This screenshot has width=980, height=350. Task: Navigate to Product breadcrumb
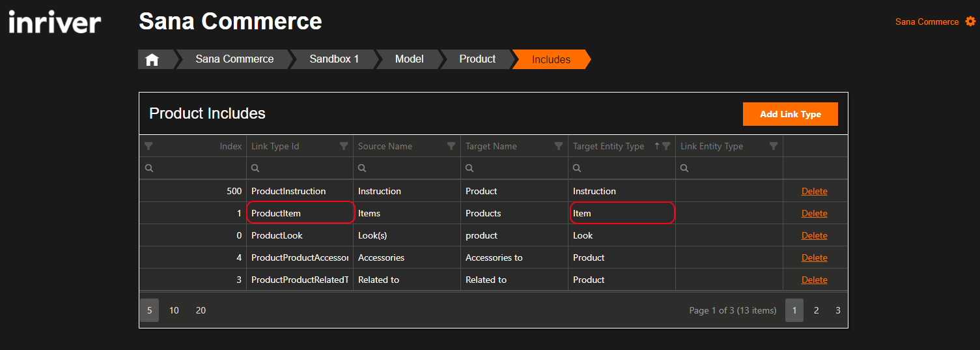point(477,59)
